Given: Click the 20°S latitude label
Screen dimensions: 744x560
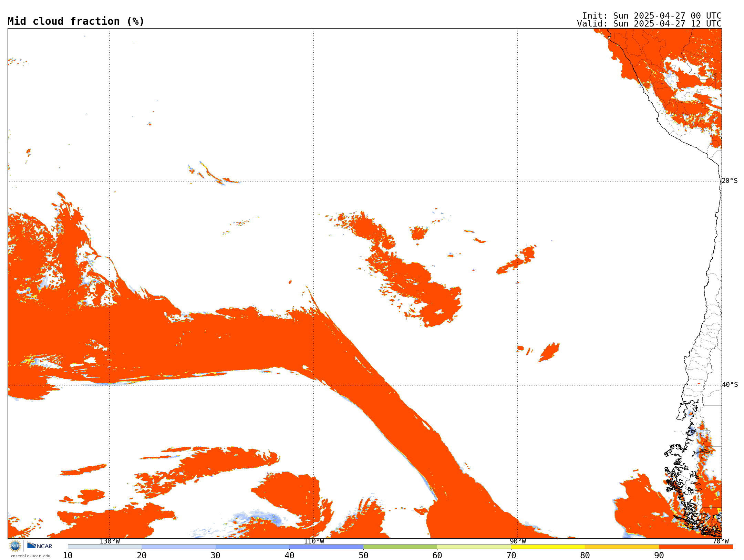Looking at the screenshot, I should click(730, 181).
